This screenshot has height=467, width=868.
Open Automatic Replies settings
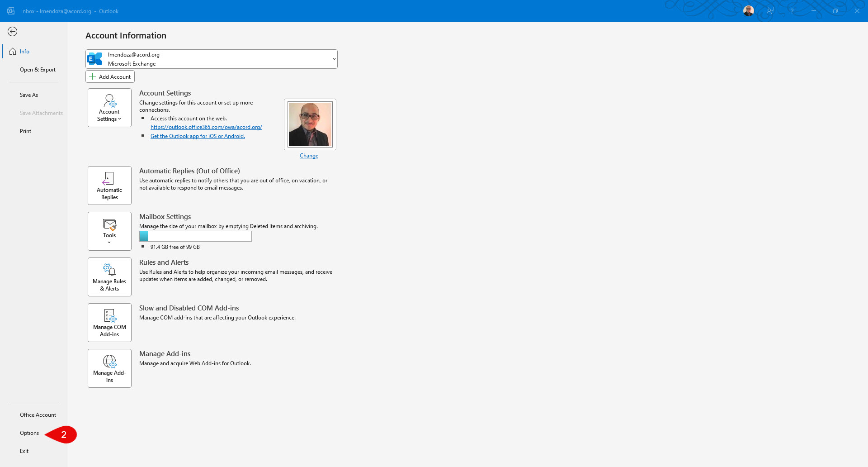pyautogui.click(x=109, y=186)
